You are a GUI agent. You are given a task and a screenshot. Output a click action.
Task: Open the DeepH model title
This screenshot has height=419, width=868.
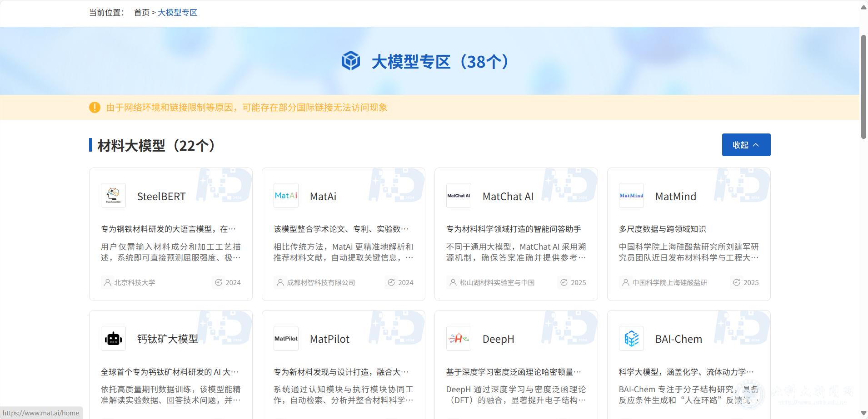pyautogui.click(x=499, y=339)
